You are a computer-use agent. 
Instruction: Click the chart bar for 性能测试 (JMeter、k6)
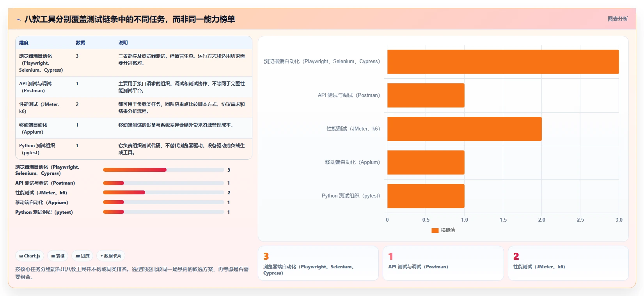pyautogui.click(x=464, y=129)
